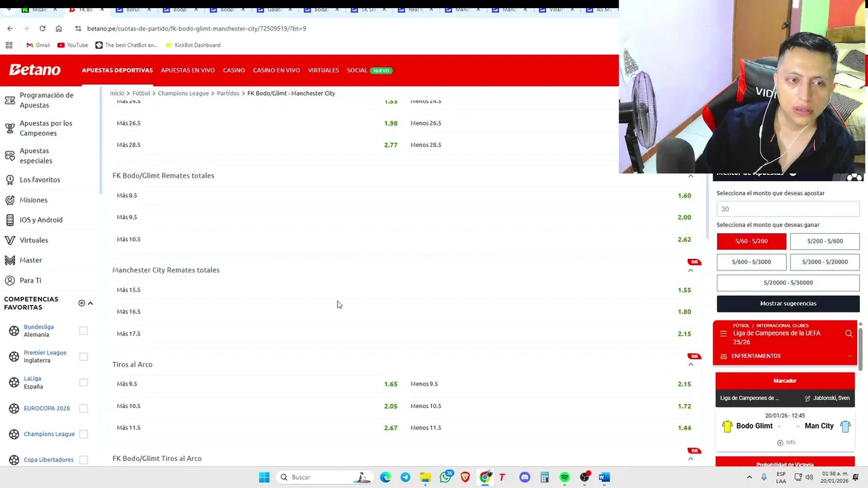The width and height of the screenshot is (868, 488).
Task: Click Mostrar sugerencias button
Action: point(788,304)
